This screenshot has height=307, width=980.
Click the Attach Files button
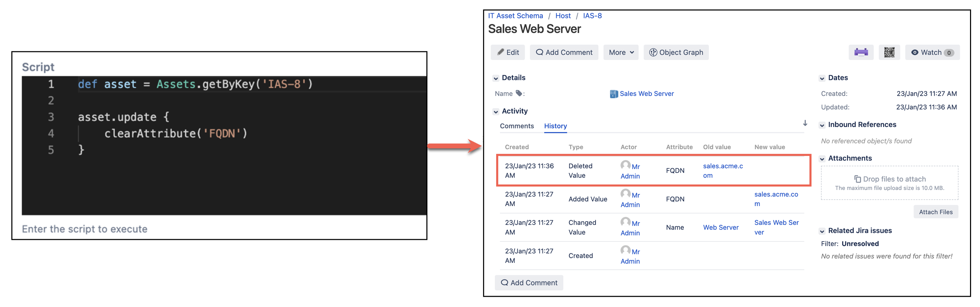point(936,212)
